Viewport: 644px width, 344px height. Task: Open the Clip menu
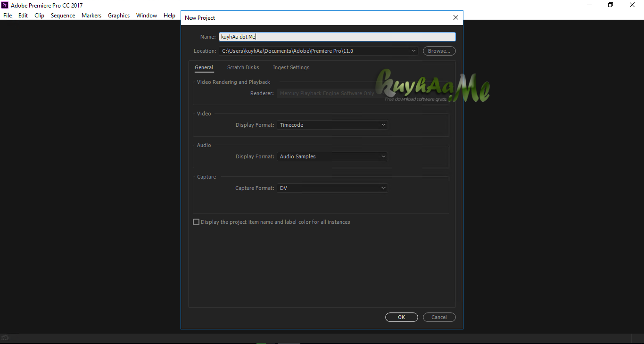pos(39,16)
